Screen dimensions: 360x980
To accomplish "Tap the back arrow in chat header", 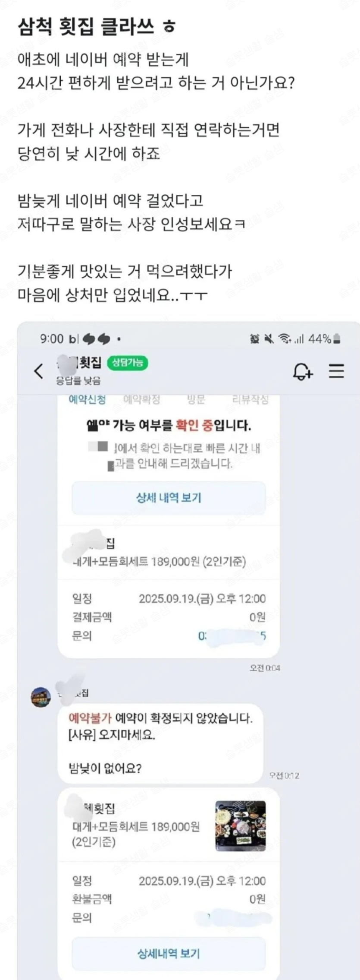I will (39, 371).
